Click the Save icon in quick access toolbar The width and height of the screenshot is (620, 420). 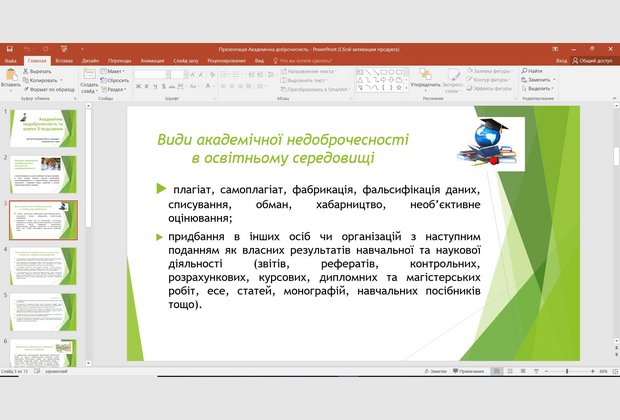point(10,49)
